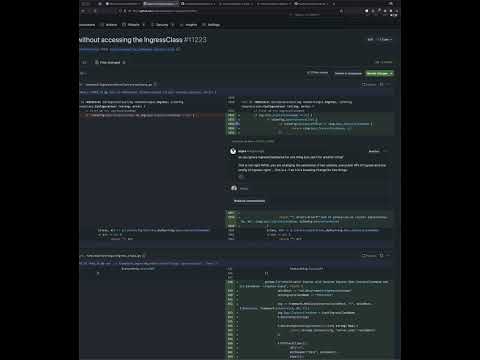Open the Insights repository tab
This screenshot has width=480, height=360.
pyautogui.click(x=189, y=25)
